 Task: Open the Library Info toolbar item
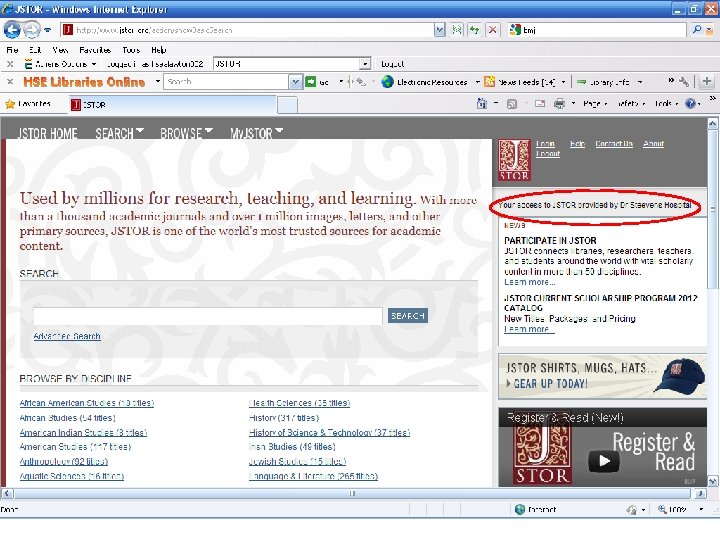click(x=609, y=82)
